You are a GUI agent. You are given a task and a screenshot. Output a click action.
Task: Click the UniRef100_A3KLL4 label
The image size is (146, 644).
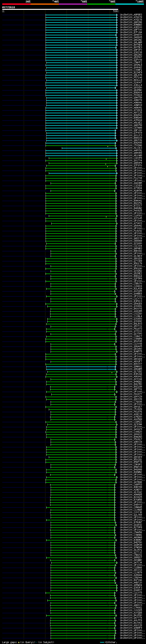(131, 85)
